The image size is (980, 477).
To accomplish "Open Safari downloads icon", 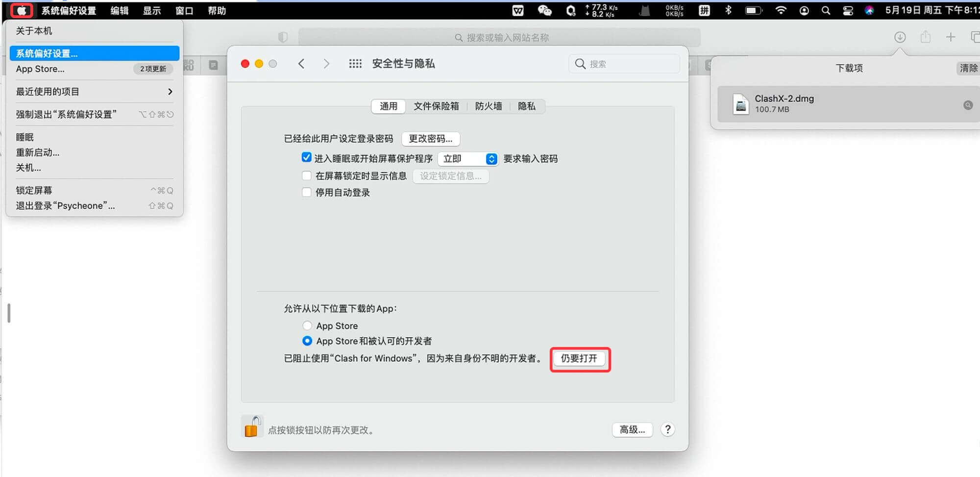I will point(900,37).
